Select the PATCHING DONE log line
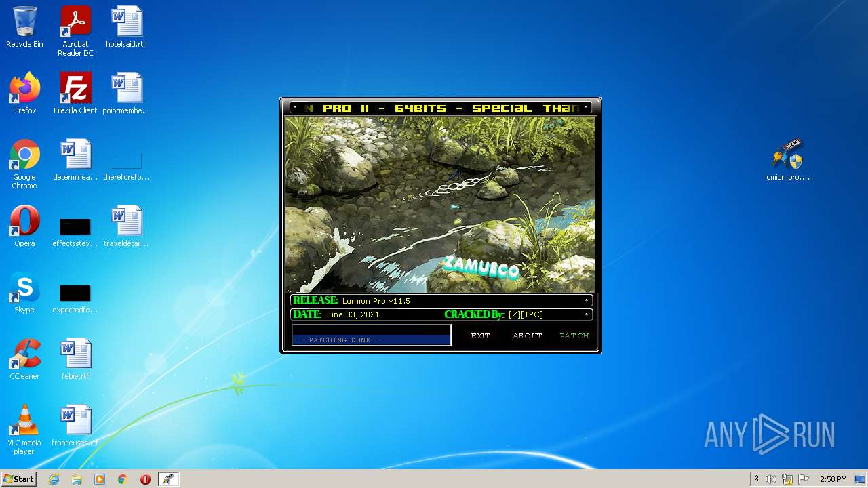The height and width of the screenshot is (488, 868). tap(371, 340)
